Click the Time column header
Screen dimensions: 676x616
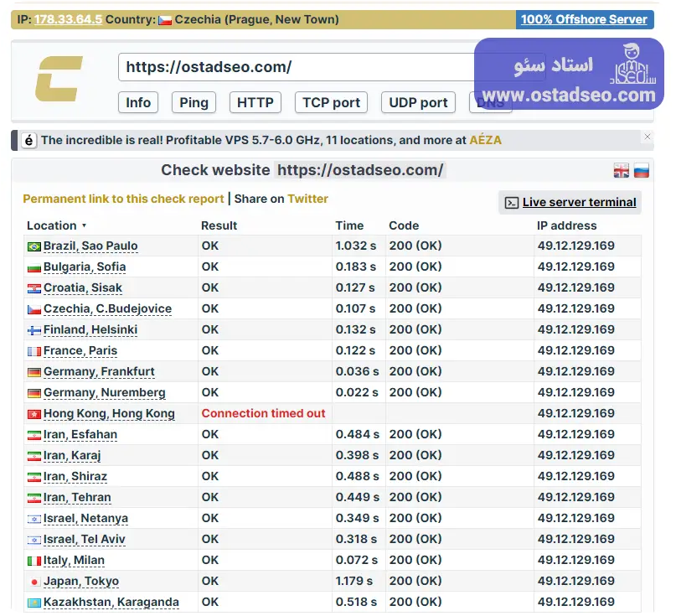tap(349, 225)
